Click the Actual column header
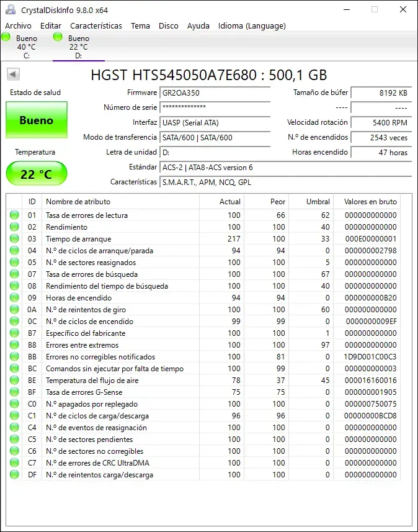 221,202
